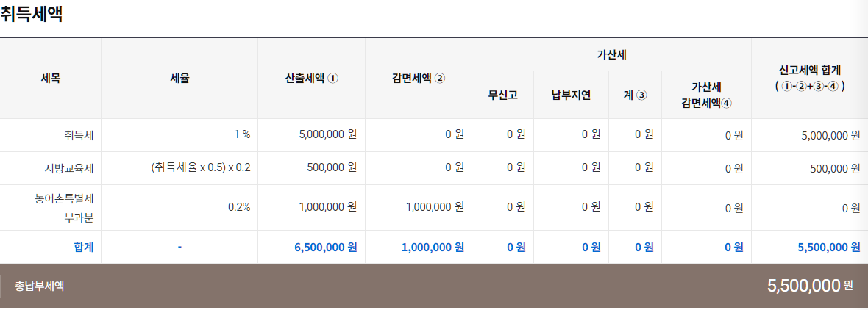Click 0 원 무신고 in 취득세 row
Screen dimensions: 868x310
(x=516, y=134)
